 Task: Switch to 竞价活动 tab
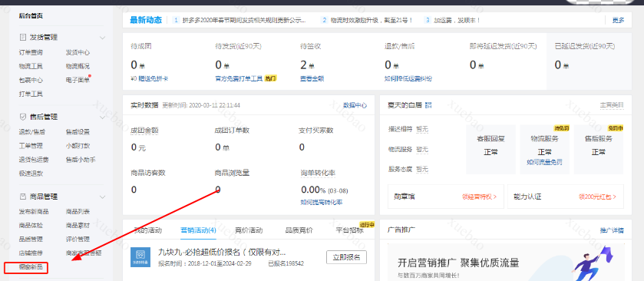[x=249, y=230]
